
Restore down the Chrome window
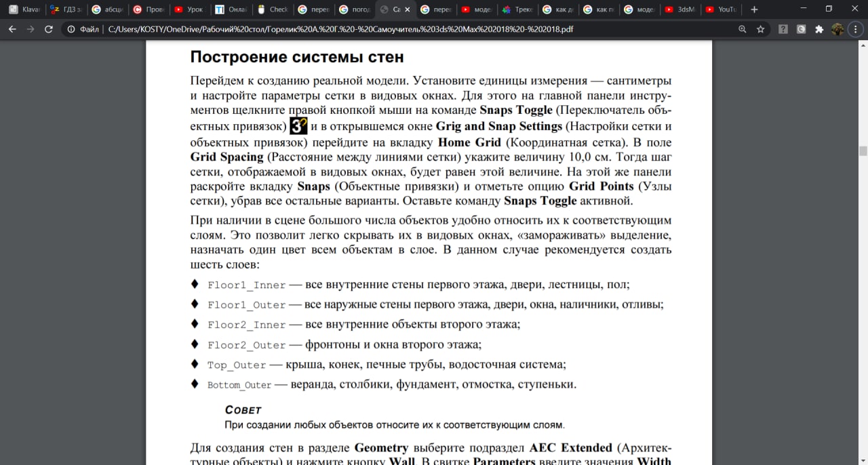(829, 9)
